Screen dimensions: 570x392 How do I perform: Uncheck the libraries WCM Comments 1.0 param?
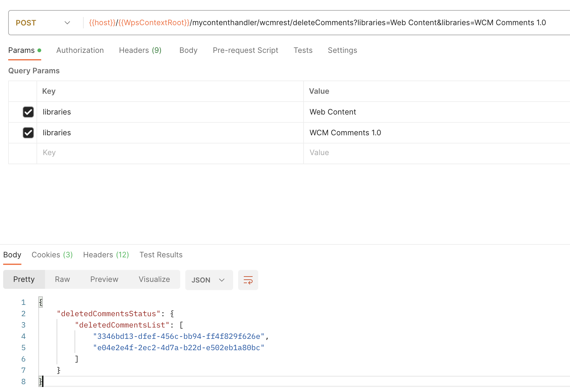(28, 132)
